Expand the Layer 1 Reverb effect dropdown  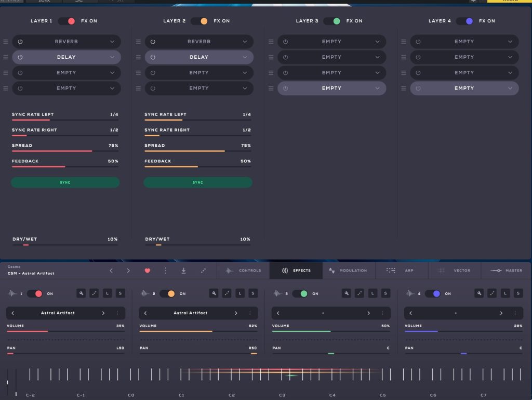pos(112,42)
